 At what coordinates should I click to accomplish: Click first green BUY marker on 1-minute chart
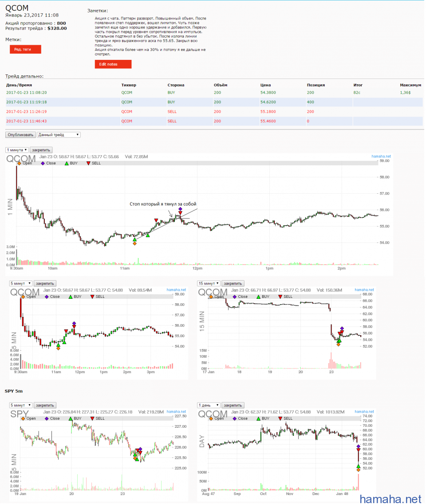[134, 239]
